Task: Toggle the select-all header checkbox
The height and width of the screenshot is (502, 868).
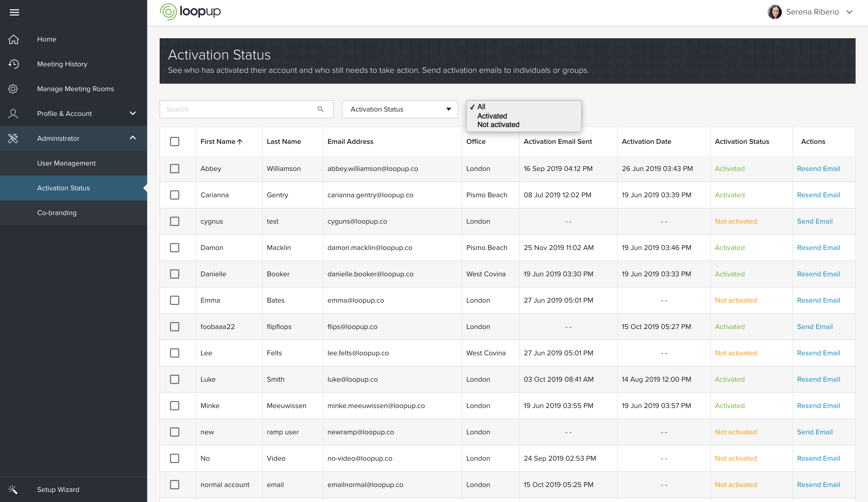Action: [x=175, y=142]
